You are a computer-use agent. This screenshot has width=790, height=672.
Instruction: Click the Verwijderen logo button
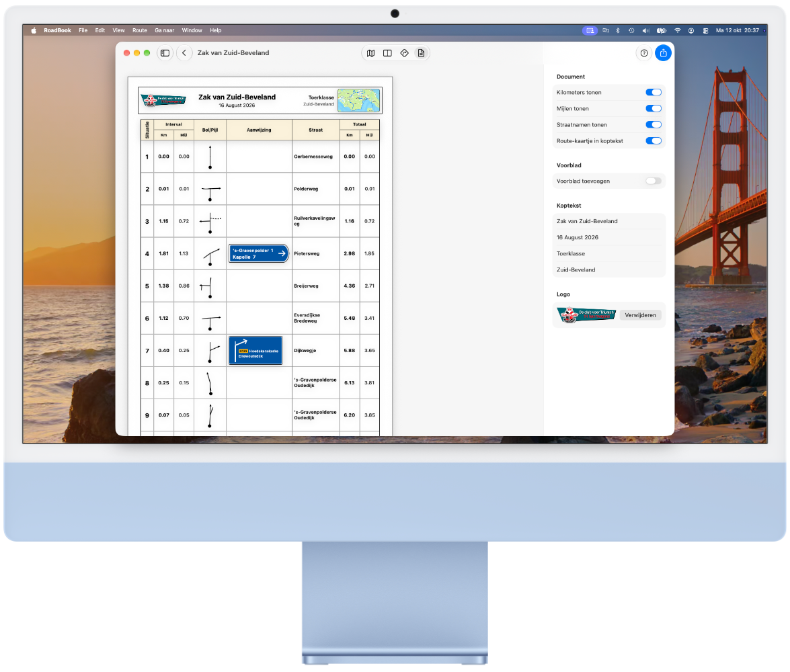pyautogui.click(x=640, y=315)
